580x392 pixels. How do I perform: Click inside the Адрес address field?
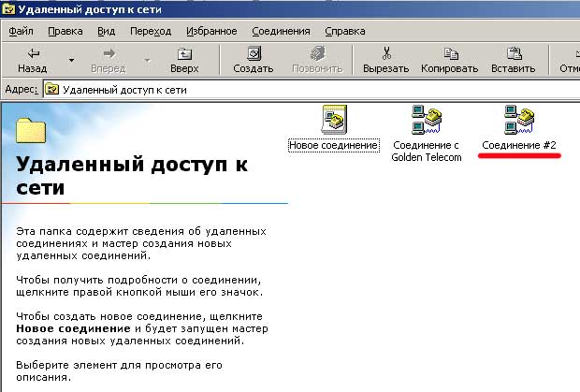(x=281, y=90)
